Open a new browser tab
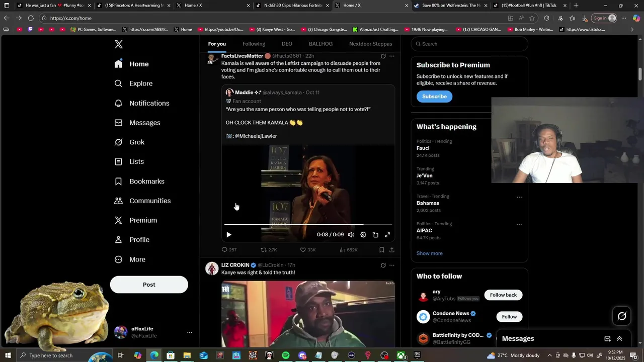Screen dimensions: 644x362 (x=576, y=6)
